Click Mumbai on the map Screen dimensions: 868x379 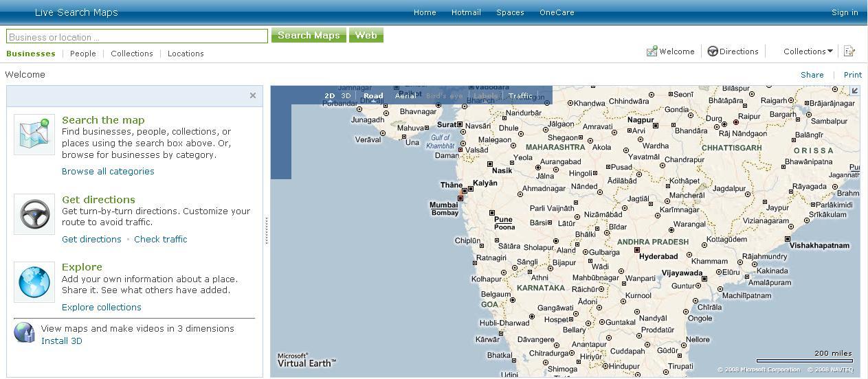(443, 205)
